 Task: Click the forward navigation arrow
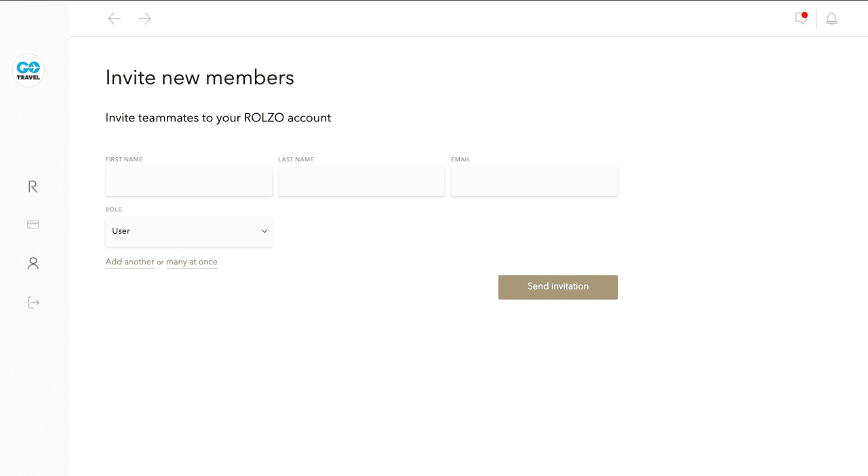pyautogui.click(x=144, y=19)
